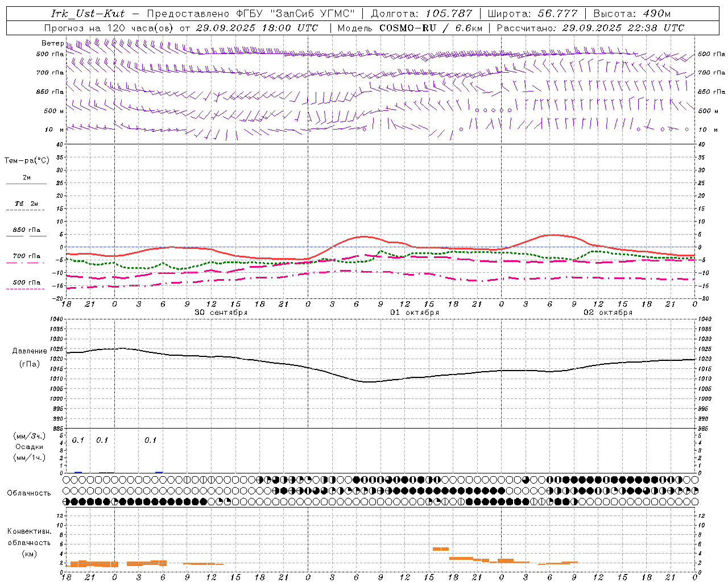Click the Высота: 490м header field

(x=632, y=14)
